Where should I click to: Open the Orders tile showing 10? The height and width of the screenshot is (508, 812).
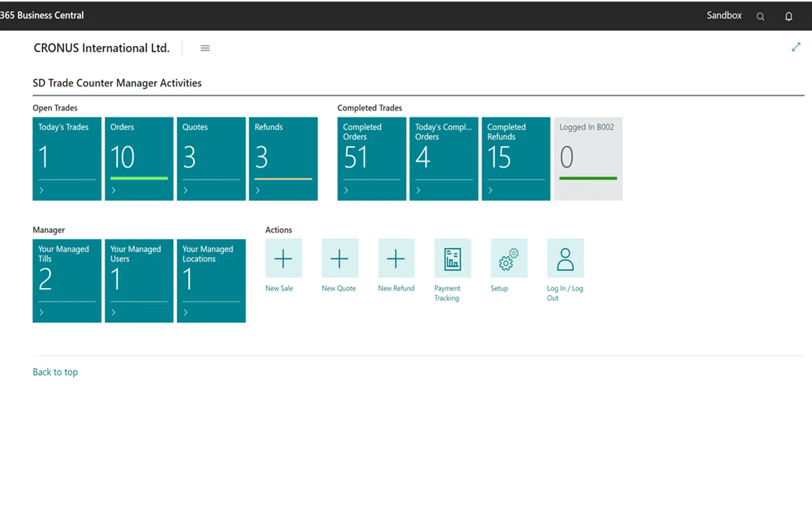tap(139, 158)
